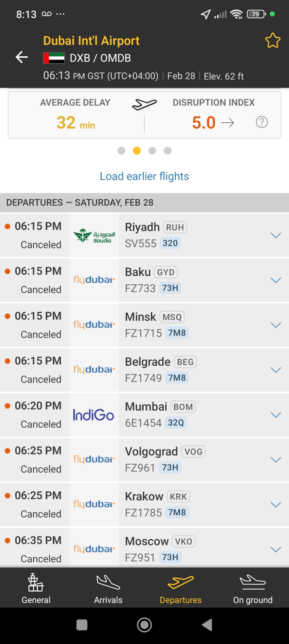Favorite Dubai Int'l Airport with the star icon
The height and width of the screenshot is (644, 289).
(273, 41)
